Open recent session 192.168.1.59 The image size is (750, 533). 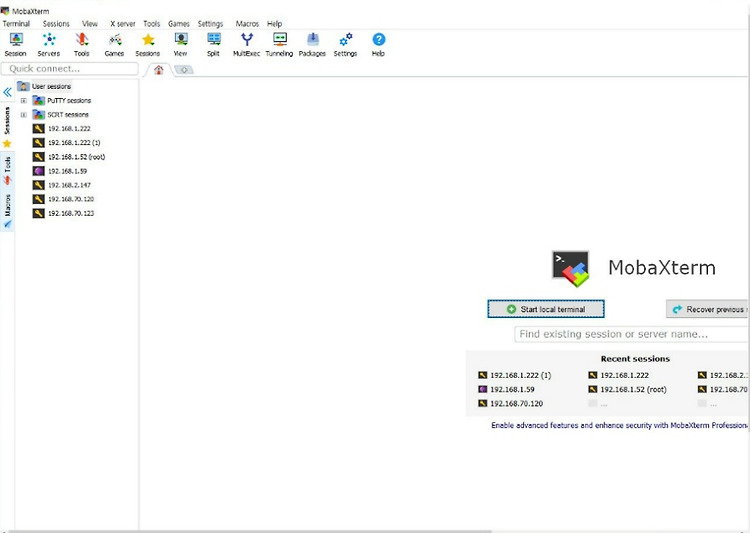click(x=507, y=389)
